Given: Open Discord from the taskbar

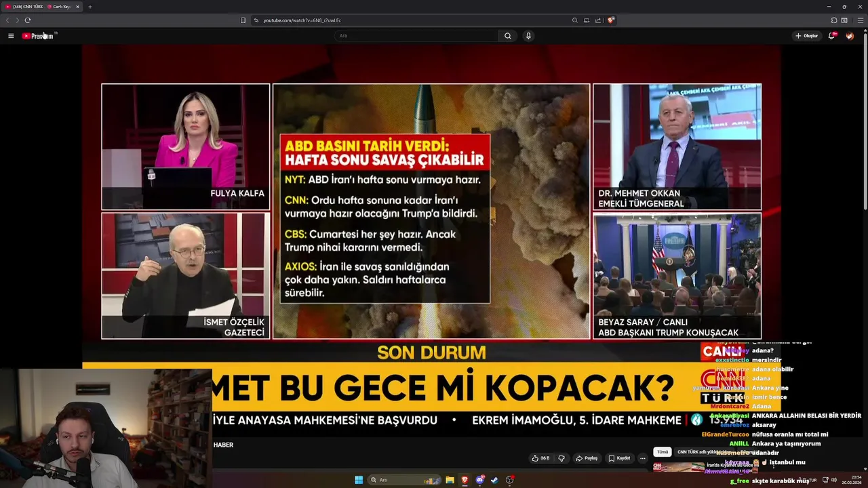Looking at the screenshot, I should pos(479,480).
